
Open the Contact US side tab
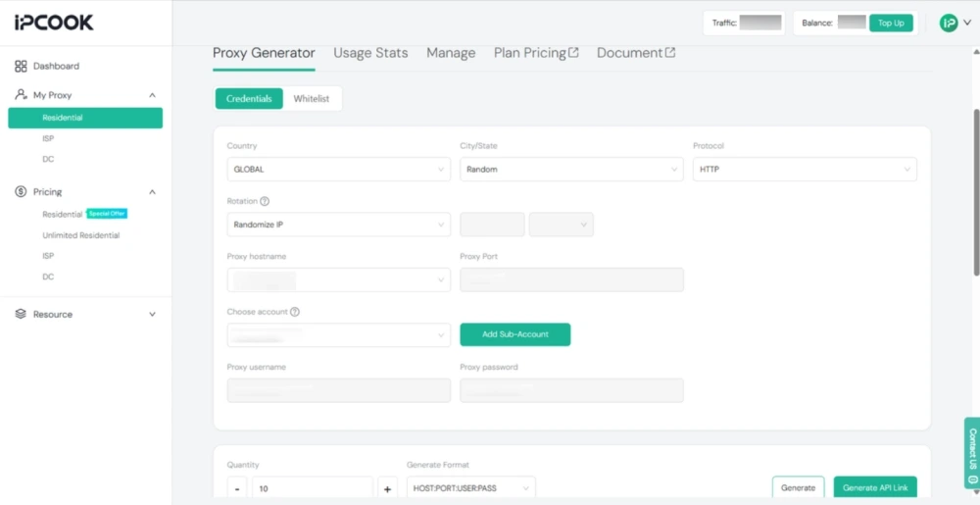[972, 453]
